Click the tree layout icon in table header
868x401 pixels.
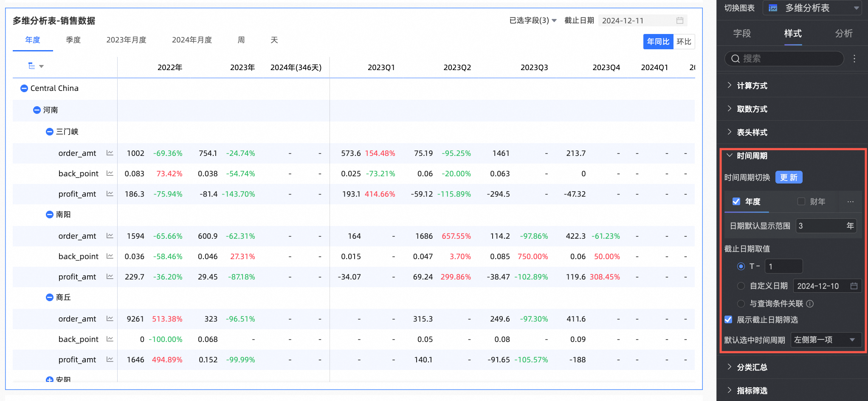pos(32,66)
